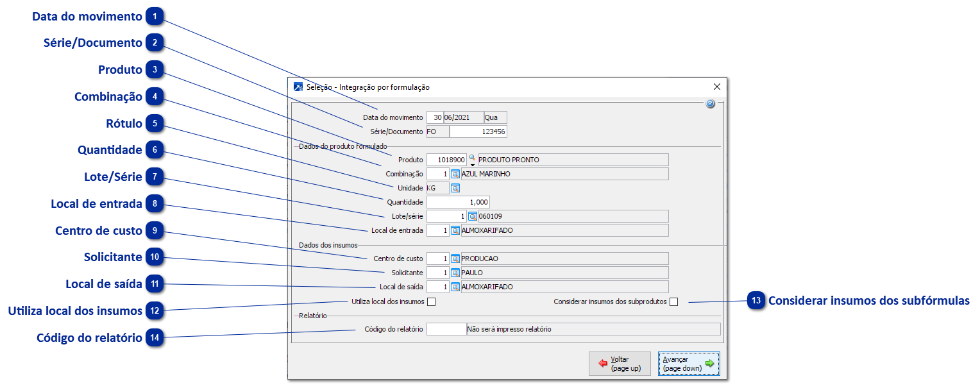Image resolution: width=980 pixels, height=390 pixels.
Task: Open the Lote/série lookup icon
Action: pyautogui.click(x=473, y=216)
